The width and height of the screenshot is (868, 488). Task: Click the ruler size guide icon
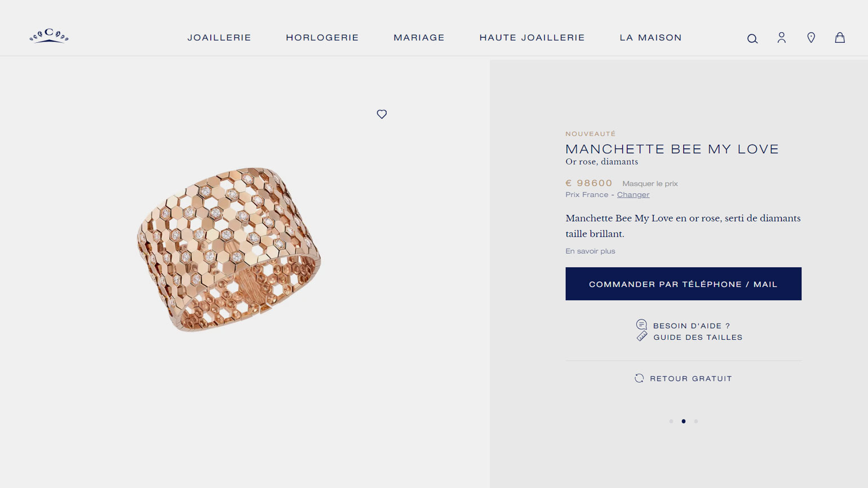(642, 336)
